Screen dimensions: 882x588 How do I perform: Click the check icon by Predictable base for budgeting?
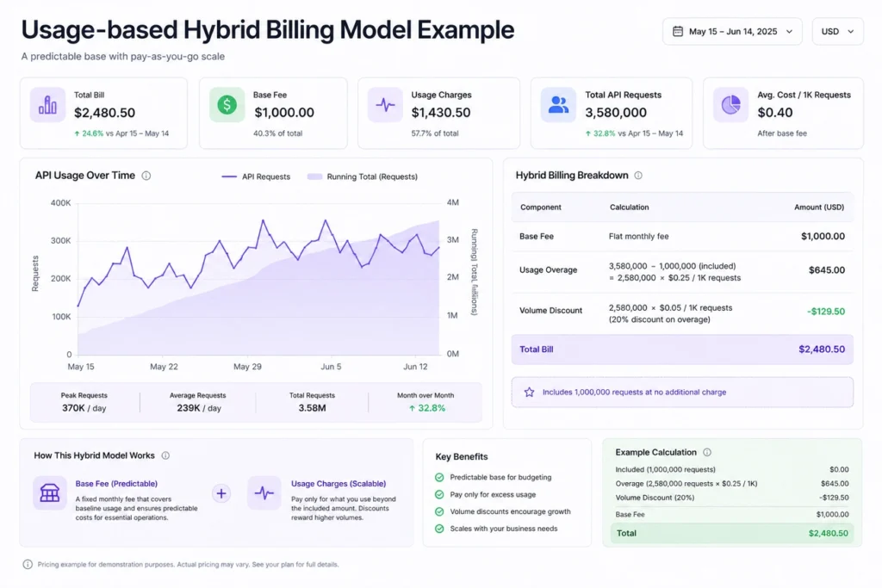439,477
